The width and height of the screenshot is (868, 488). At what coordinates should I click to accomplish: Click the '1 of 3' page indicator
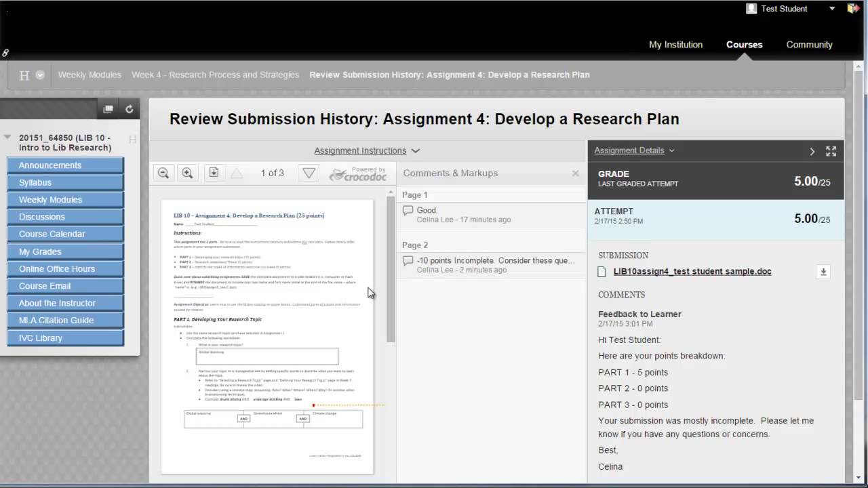tap(272, 174)
